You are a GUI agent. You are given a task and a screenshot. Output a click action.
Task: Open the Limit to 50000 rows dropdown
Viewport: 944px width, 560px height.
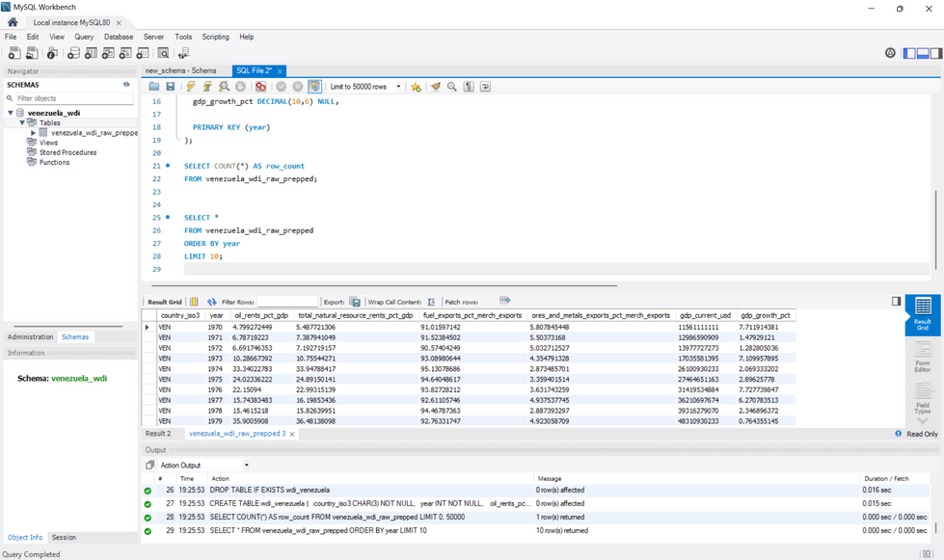pyautogui.click(x=399, y=86)
